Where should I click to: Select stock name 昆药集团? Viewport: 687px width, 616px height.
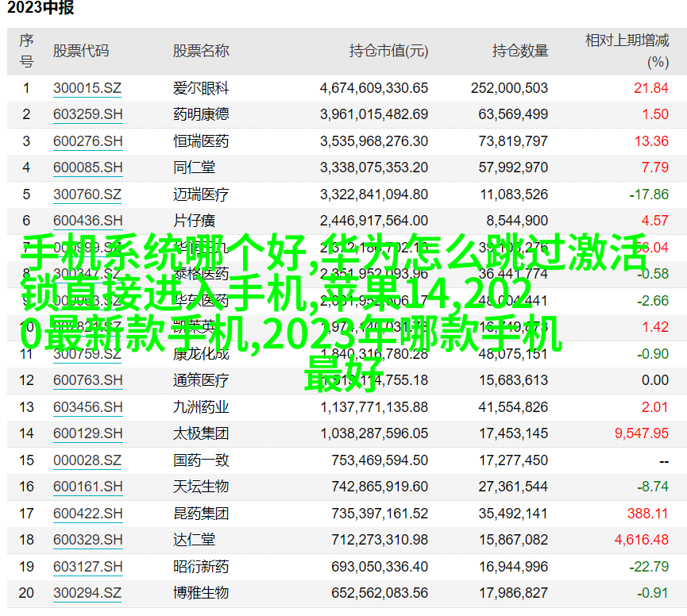(x=201, y=514)
